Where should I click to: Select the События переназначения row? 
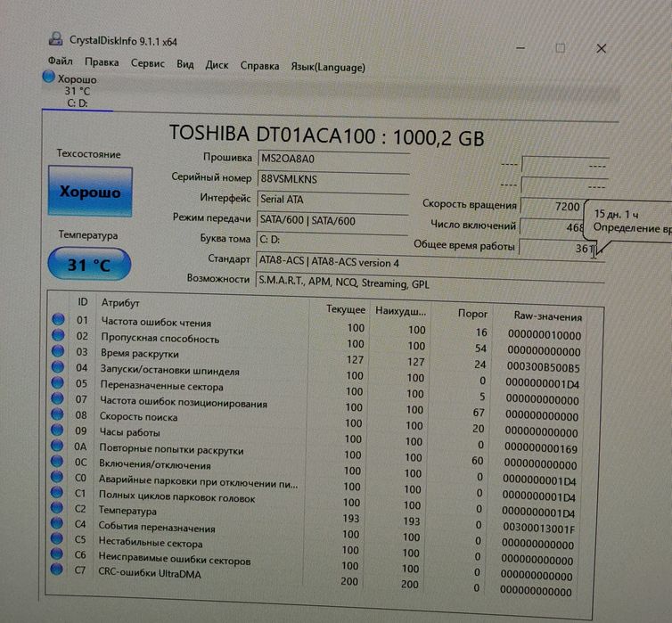click(x=313, y=532)
